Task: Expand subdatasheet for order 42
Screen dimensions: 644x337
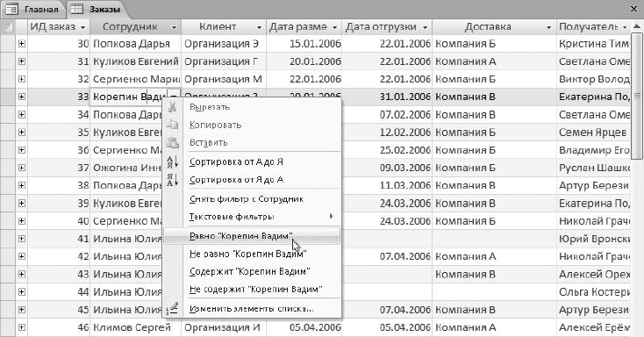Action: pyautogui.click(x=22, y=256)
